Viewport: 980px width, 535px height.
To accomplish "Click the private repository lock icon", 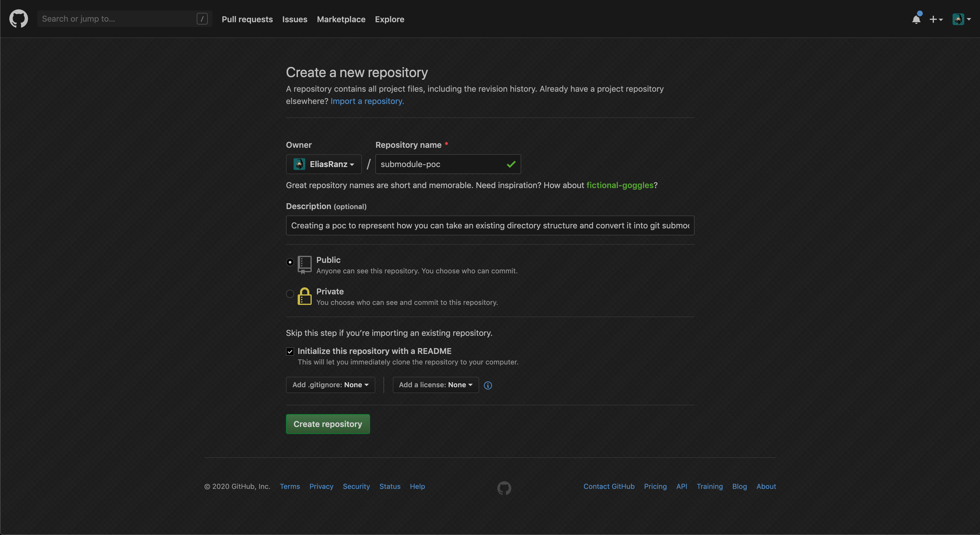I will pyautogui.click(x=304, y=296).
